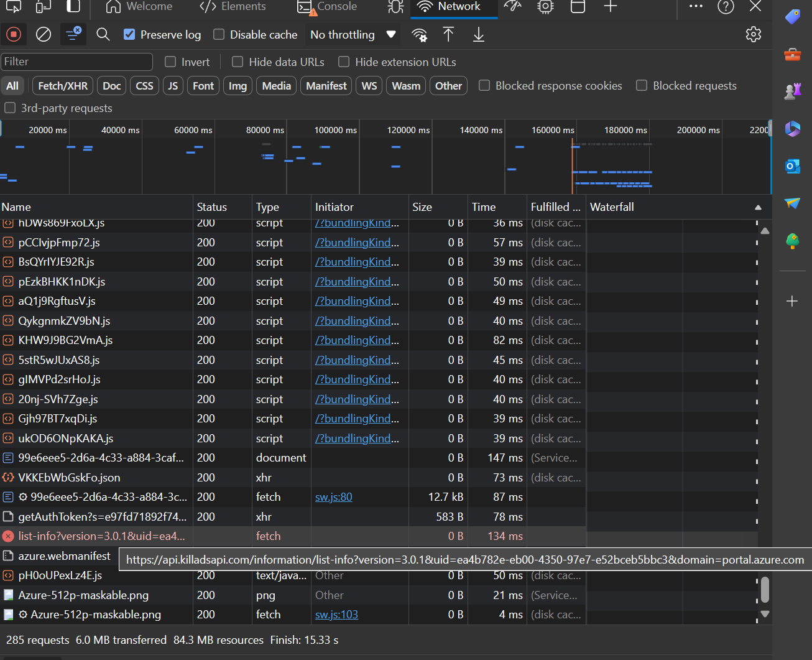Screen dimensions: 812x660
Task: Filter by WS requests
Action: click(369, 86)
